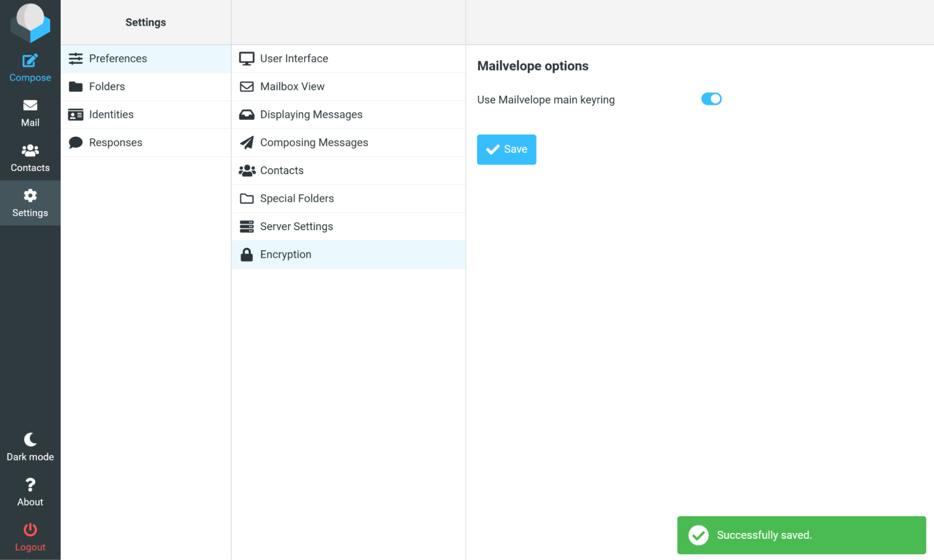Select the Responses section
Viewport: 934px width, 560px height.
[x=115, y=142]
